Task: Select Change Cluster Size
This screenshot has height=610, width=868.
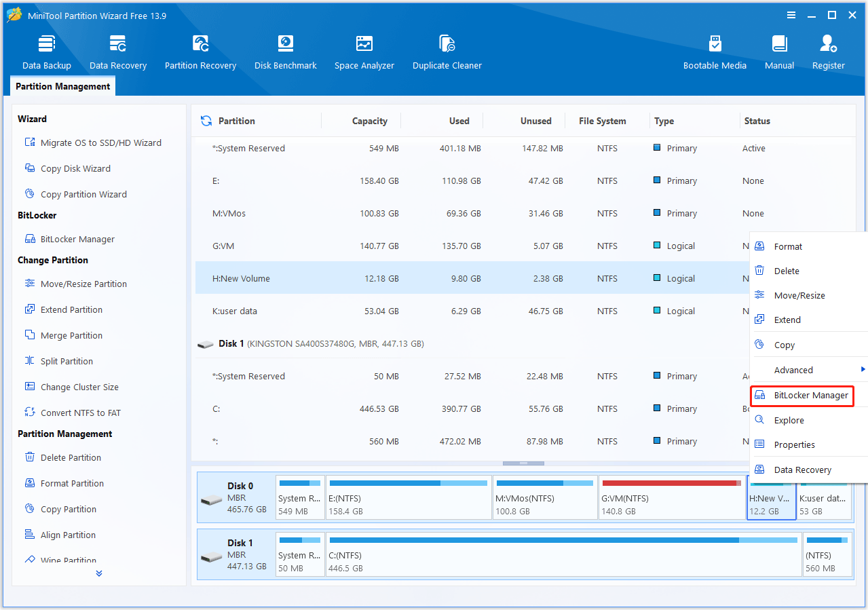Action: pos(71,387)
